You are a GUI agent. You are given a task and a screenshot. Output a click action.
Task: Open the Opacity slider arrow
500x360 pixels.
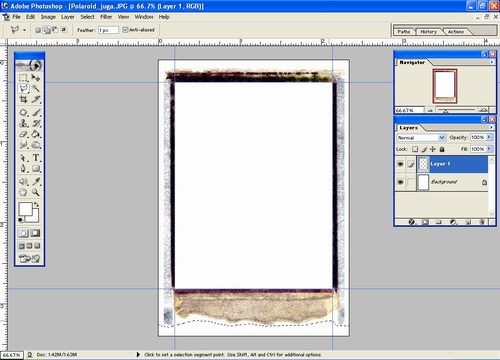489,137
